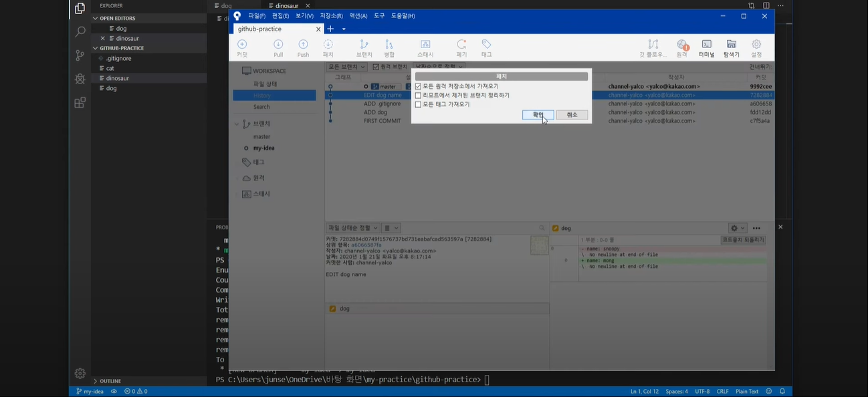Open the list view mode dropdown

[391, 228]
